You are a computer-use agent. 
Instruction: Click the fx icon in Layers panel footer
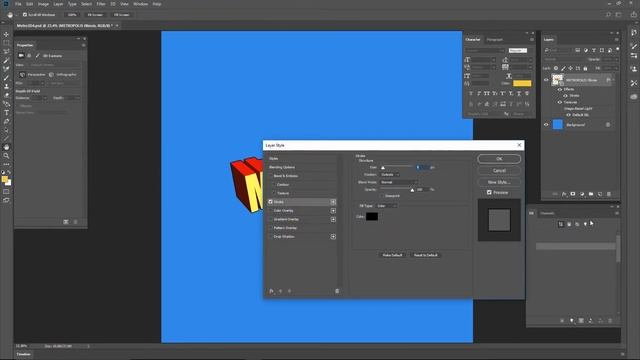coord(564,194)
